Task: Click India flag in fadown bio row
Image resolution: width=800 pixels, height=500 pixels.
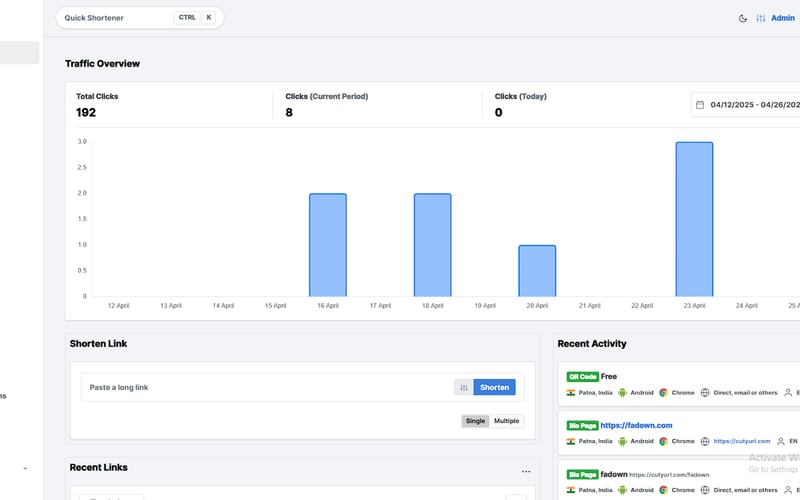Action: pos(571,490)
